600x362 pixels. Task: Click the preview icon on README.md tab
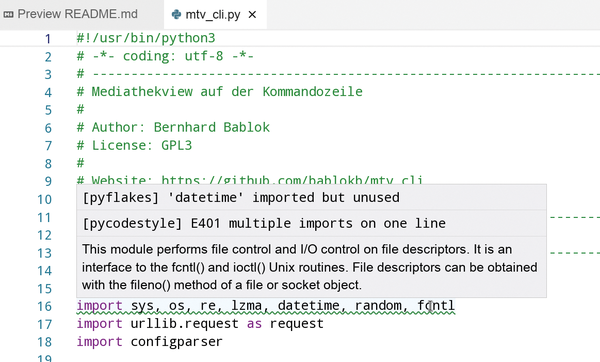click(x=8, y=15)
